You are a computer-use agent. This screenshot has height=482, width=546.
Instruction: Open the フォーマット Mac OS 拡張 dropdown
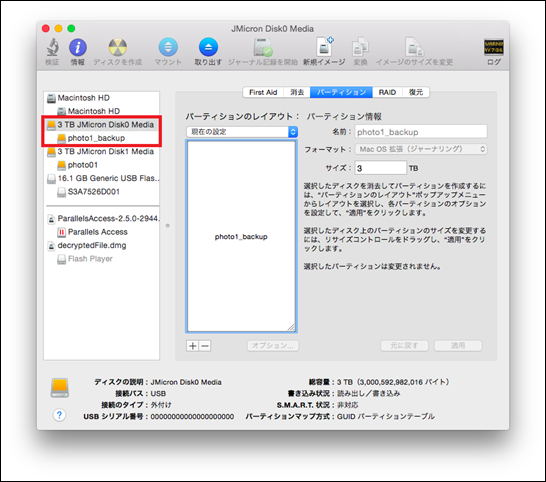(x=421, y=149)
